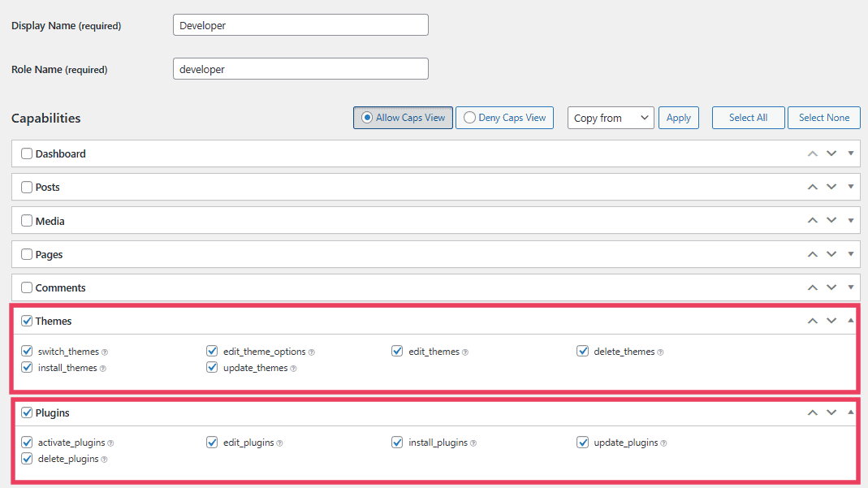Click inside the Display Name field
The height and width of the screenshot is (488, 868).
coord(300,24)
